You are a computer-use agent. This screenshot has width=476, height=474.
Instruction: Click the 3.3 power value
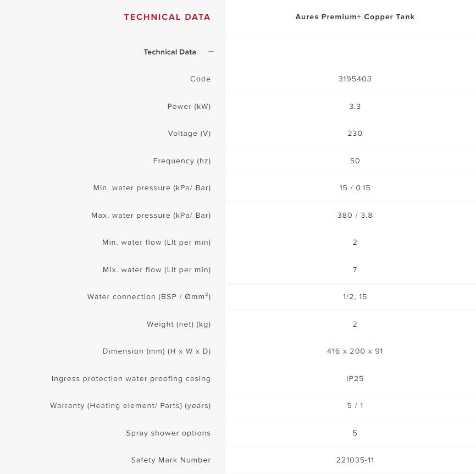point(355,107)
